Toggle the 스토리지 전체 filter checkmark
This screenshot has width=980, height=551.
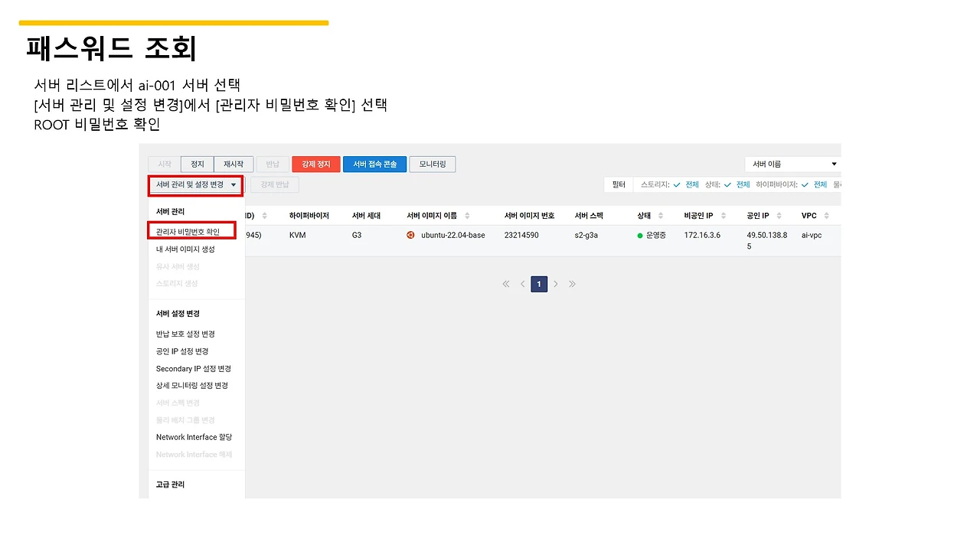pyautogui.click(x=677, y=184)
